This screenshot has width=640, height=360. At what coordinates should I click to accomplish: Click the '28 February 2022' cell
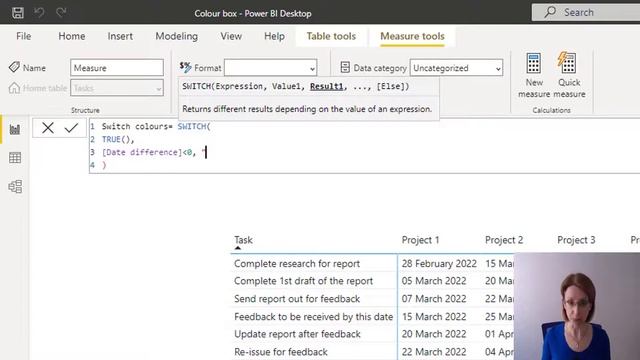tap(439, 264)
